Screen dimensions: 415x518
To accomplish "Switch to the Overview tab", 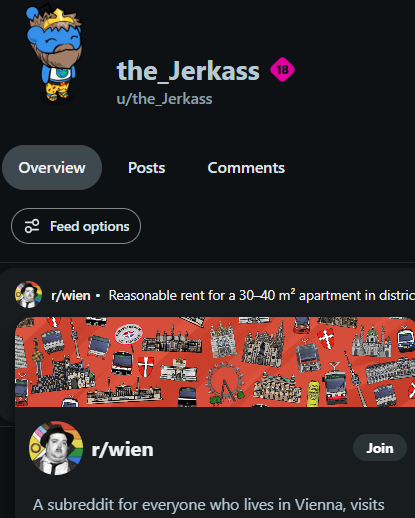I will [52, 167].
